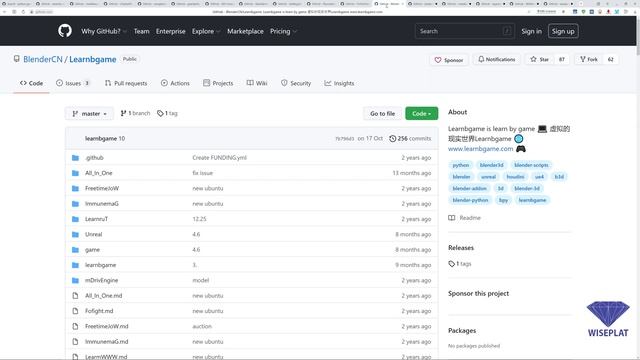Switch to the Insights tab
640x360 pixels.
point(339,83)
